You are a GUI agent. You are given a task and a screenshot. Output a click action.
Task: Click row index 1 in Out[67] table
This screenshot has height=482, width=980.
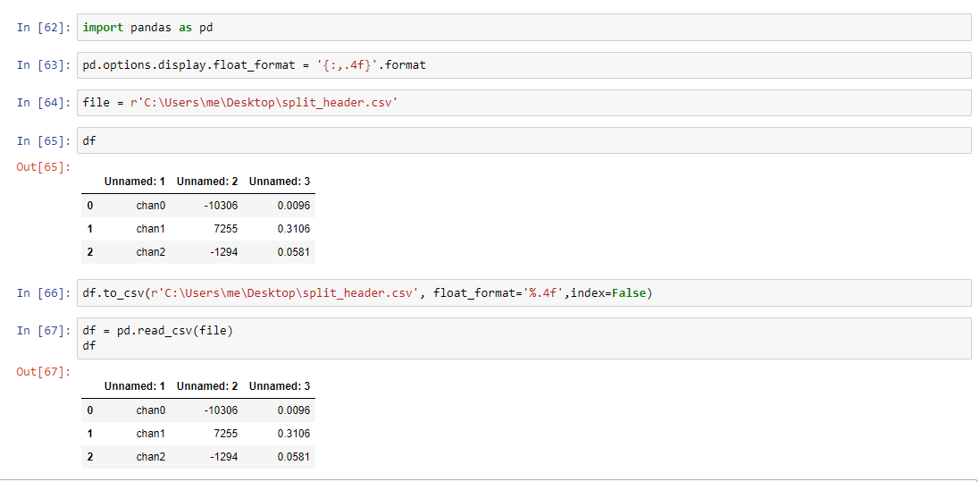coord(90,433)
